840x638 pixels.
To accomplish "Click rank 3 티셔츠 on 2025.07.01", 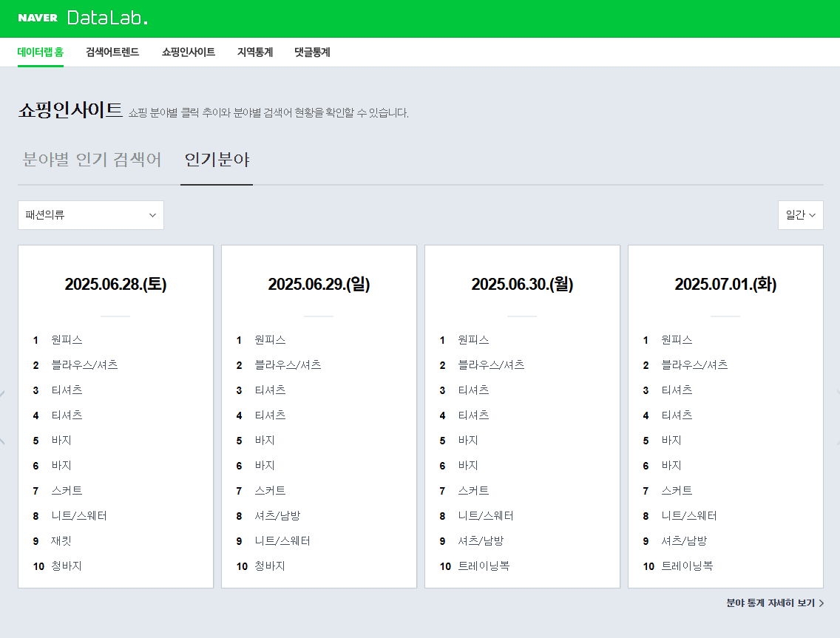I will point(677,390).
